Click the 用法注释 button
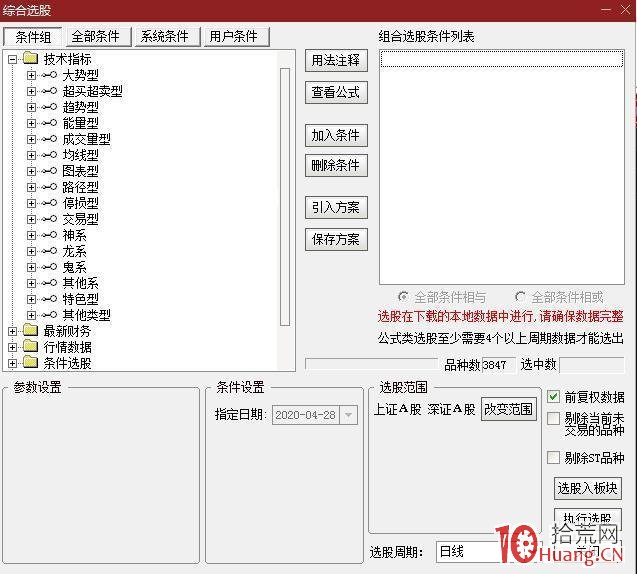This screenshot has width=637, height=574. [336, 61]
